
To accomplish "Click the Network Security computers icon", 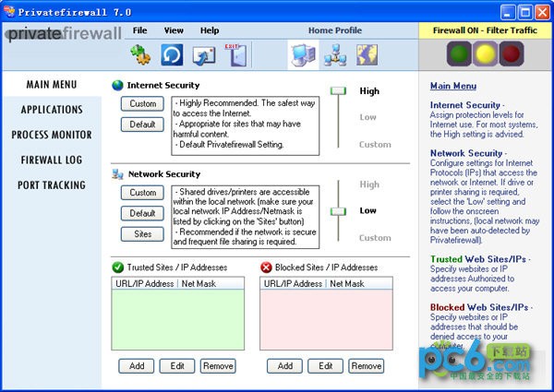I will click(x=117, y=174).
